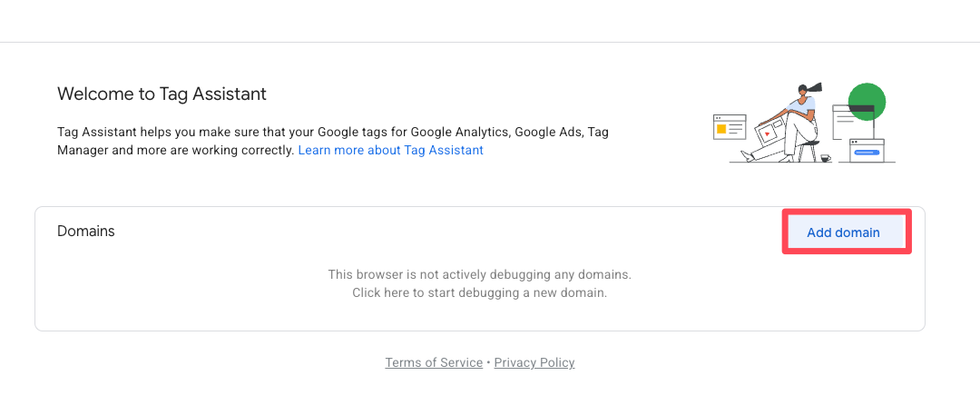Open the Terms of Service link
This screenshot has width=980, height=415.
(x=434, y=362)
